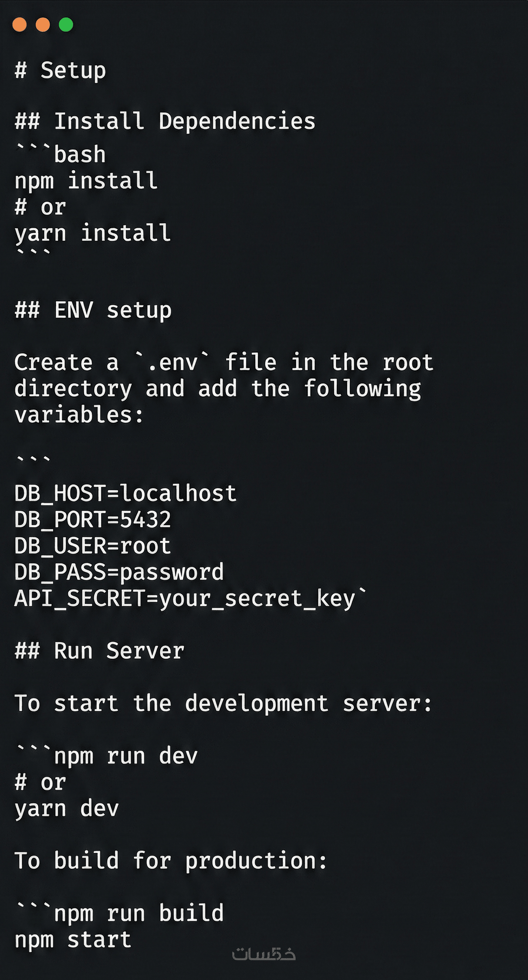Viewport: 528px width, 980px height.
Task: Click the "yarn dev" command line
Action: [67, 808]
